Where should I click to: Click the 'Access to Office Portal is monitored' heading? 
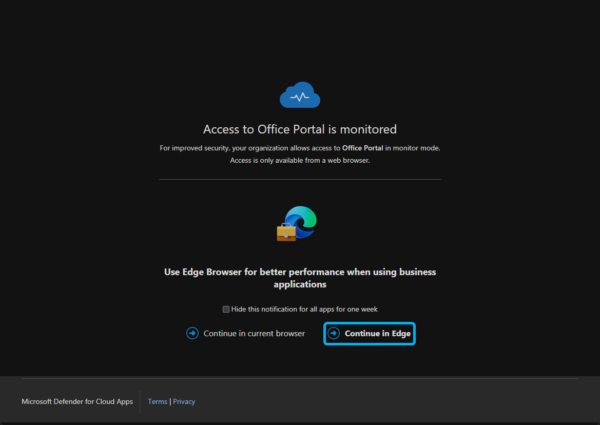300,129
